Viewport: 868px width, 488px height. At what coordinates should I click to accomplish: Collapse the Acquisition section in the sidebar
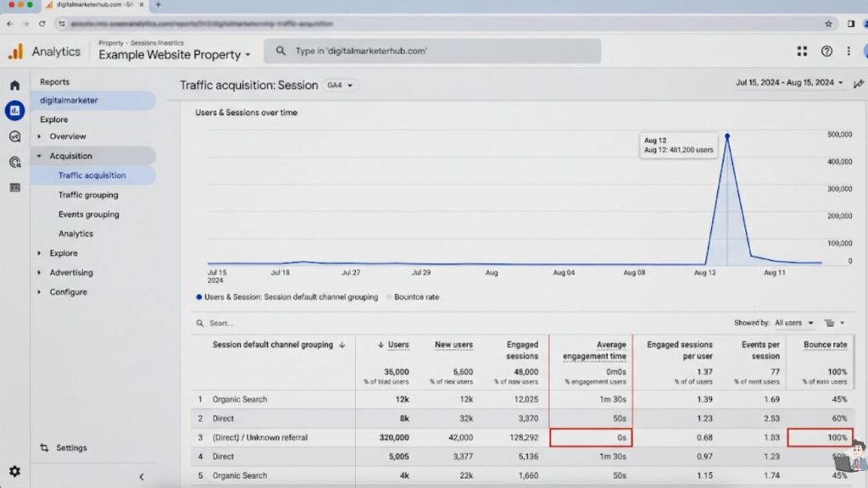point(39,156)
